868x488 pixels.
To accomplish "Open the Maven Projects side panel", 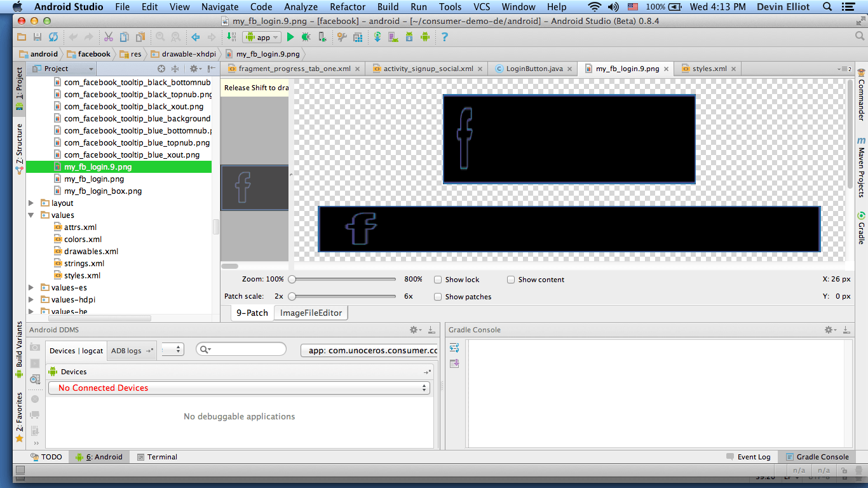I will (x=861, y=166).
